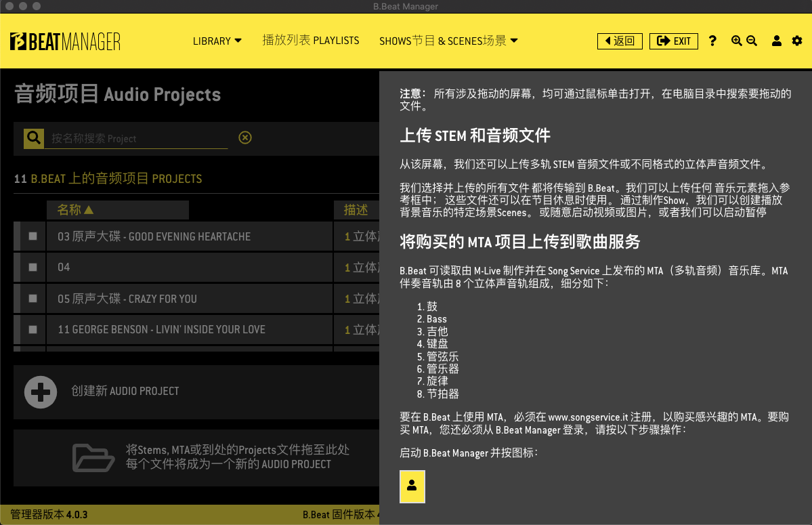
Task: Sort by 名称 column header
Action: (118, 210)
